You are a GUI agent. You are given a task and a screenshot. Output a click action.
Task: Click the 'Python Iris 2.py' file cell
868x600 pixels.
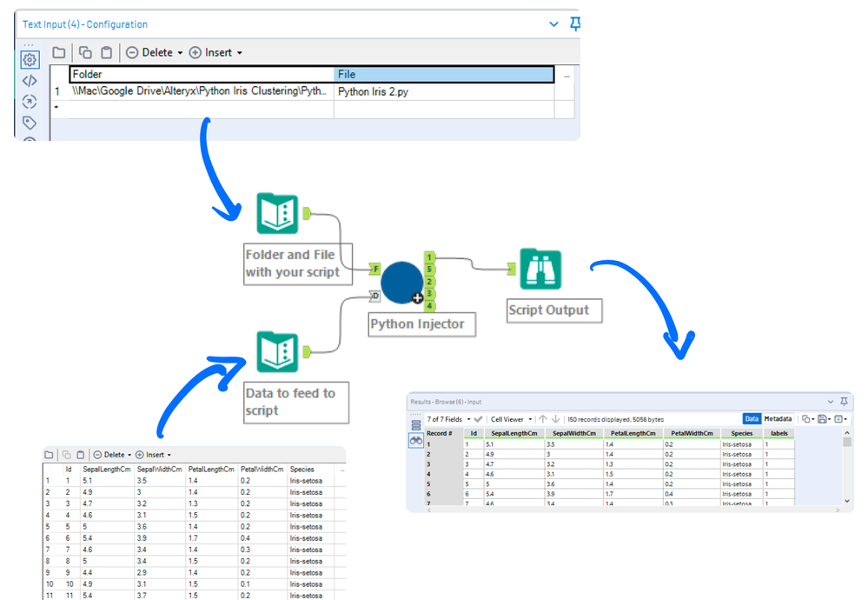tap(444, 91)
